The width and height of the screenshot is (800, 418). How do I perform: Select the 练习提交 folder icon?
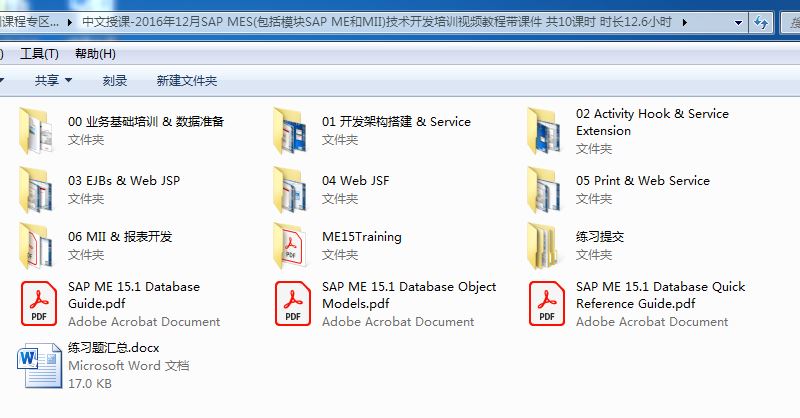click(544, 246)
